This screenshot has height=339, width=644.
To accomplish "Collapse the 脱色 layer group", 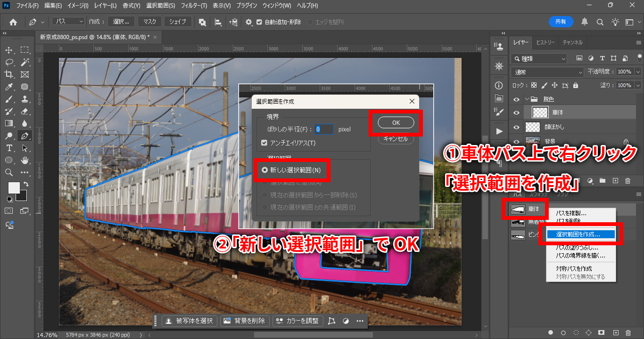I will coord(527,99).
